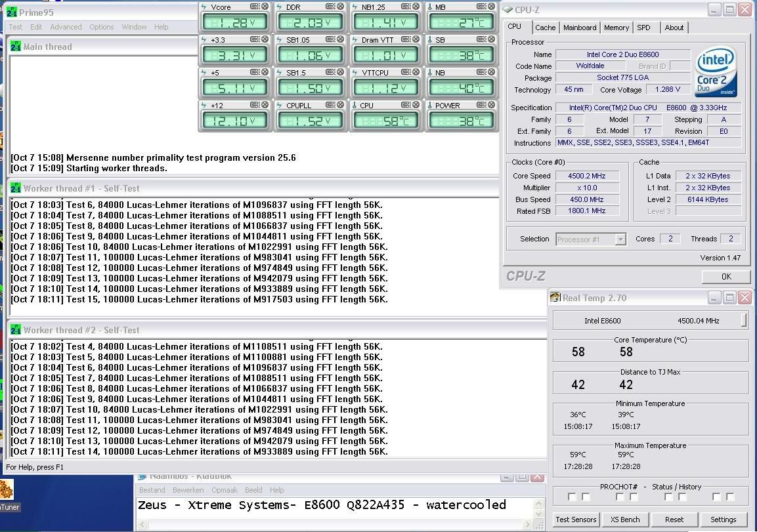757x532 pixels.
Task: Open settings icon on NB temperature widget
Action: [x=481, y=72]
